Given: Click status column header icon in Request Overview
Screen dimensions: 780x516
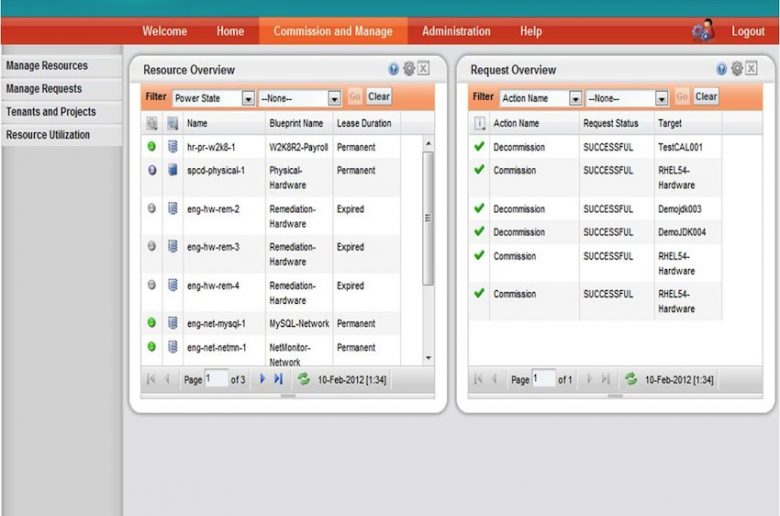Looking at the screenshot, I should [x=480, y=123].
